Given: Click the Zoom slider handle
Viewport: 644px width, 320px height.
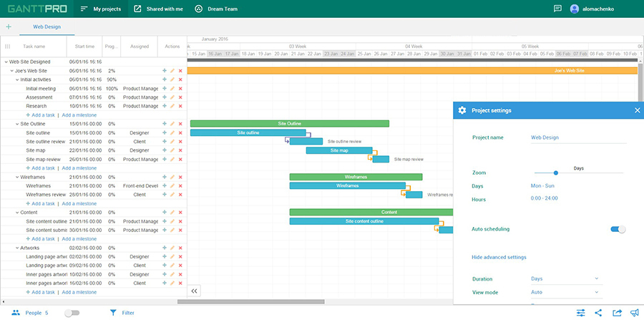Looking at the screenshot, I should (x=556, y=173).
